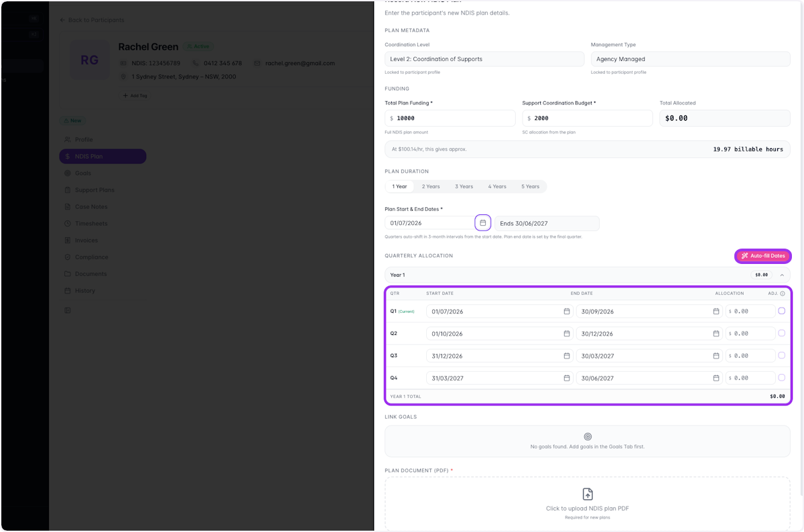
Task: Click the phone icon beside 0412 345 678
Action: (x=196, y=63)
